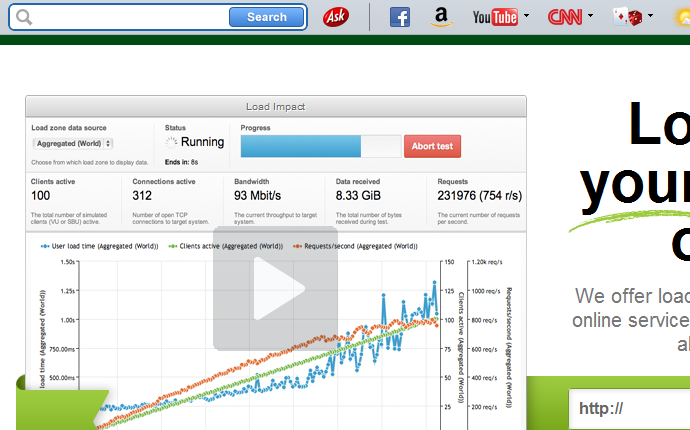Click the magnifier icon in the search box
The width and height of the screenshot is (690, 430).
(24, 17)
